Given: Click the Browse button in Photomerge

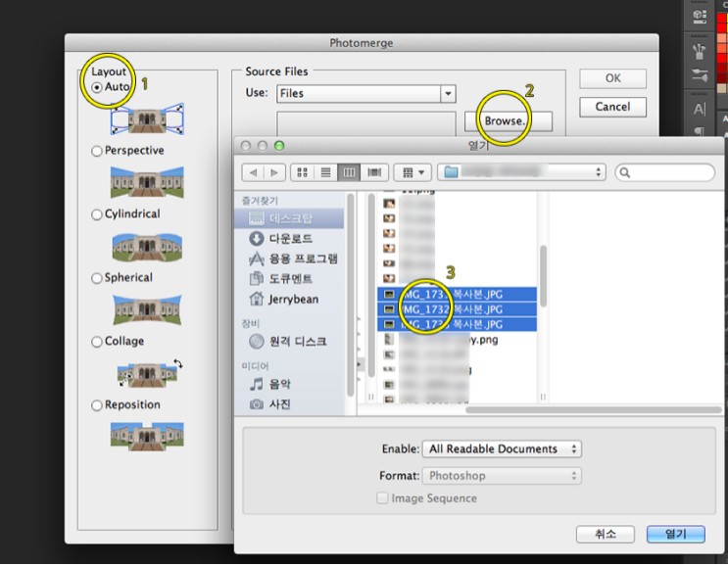Looking at the screenshot, I should pyautogui.click(x=509, y=121).
